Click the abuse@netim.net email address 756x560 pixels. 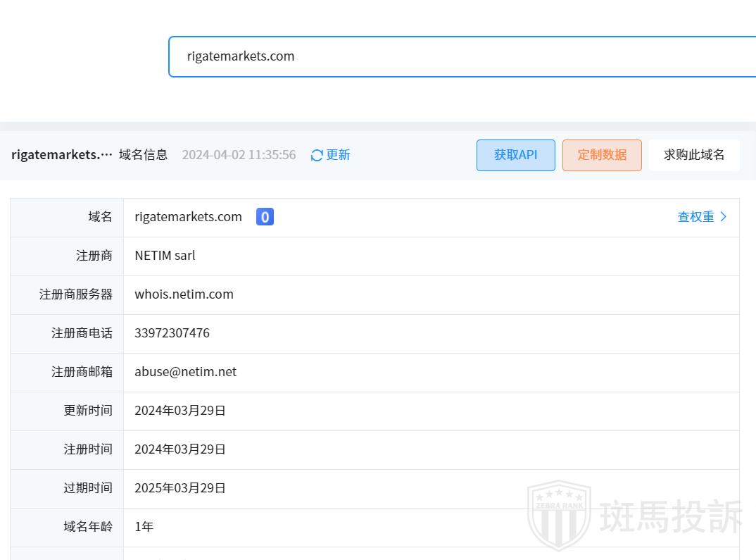pyautogui.click(x=185, y=372)
